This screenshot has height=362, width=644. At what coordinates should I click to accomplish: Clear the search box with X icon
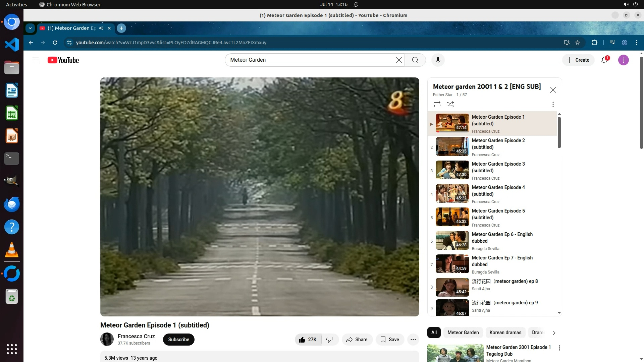point(399,60)
